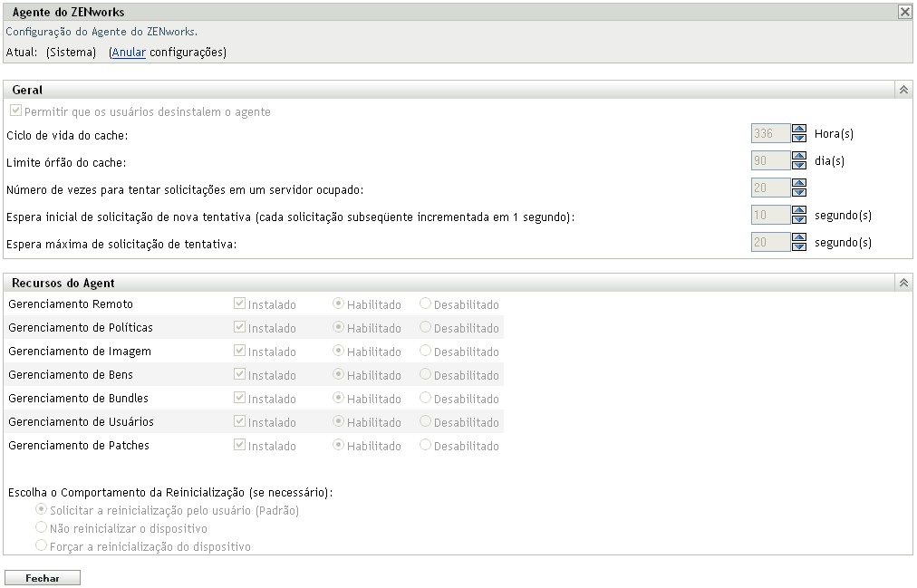
Task: Increase cache orphan limit days value
Action: tap(799, 156)
